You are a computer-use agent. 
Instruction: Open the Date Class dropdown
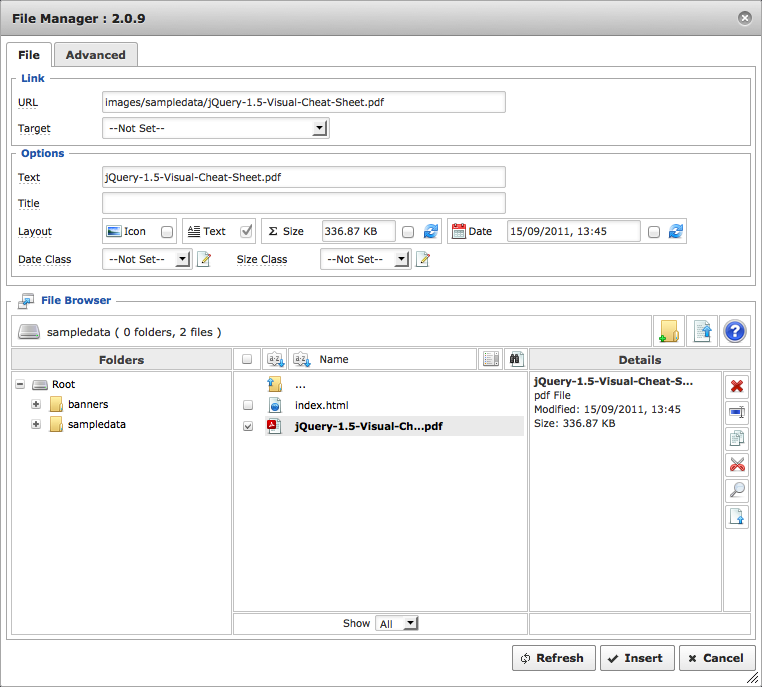147,259
